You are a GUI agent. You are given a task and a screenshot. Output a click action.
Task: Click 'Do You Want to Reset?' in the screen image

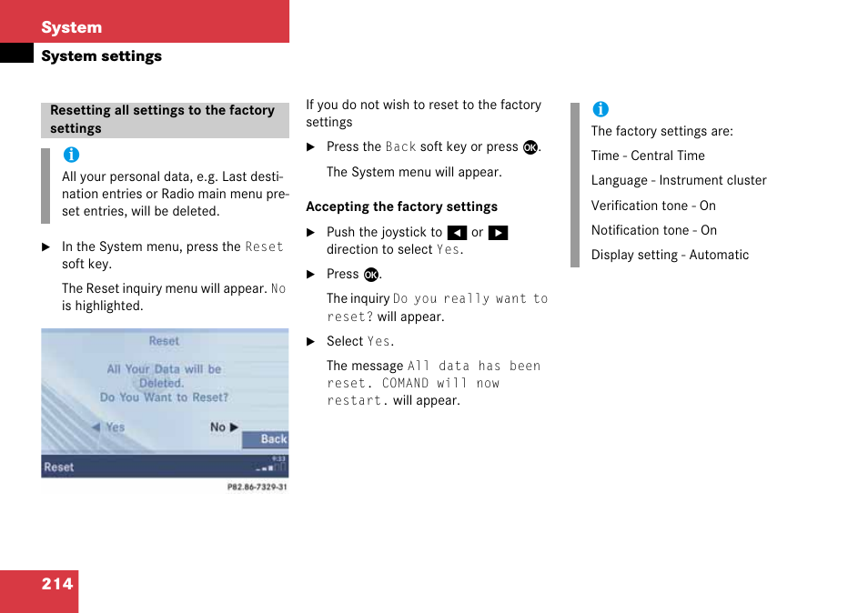coord(164,397)
